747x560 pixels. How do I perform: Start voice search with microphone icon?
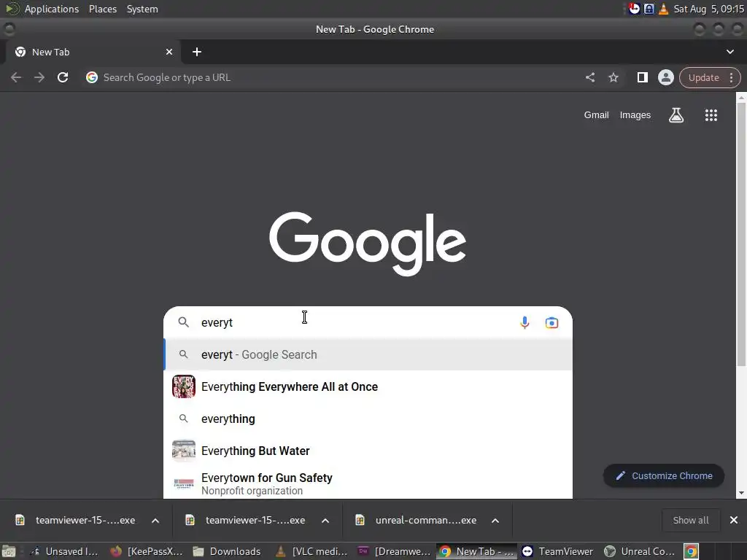coord(525,322)
